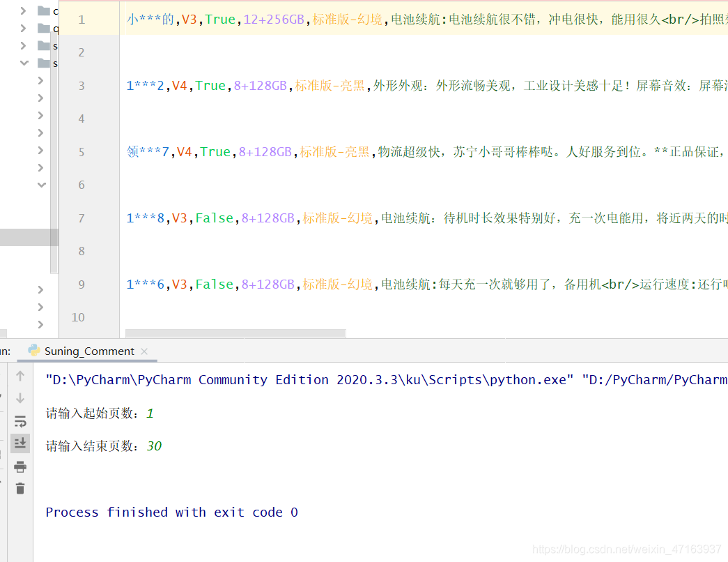This screenshot has width=728, height=562.
Task: Click 'Process finished with exit code 0'
Action: click(171, 512)
